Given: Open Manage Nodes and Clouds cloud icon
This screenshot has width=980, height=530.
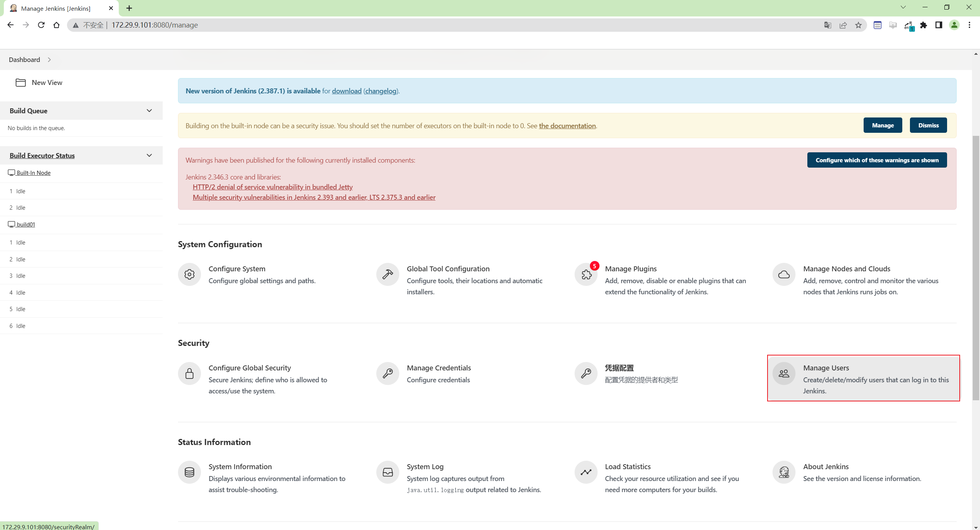Looking at the screenshot, I should 784,274.
